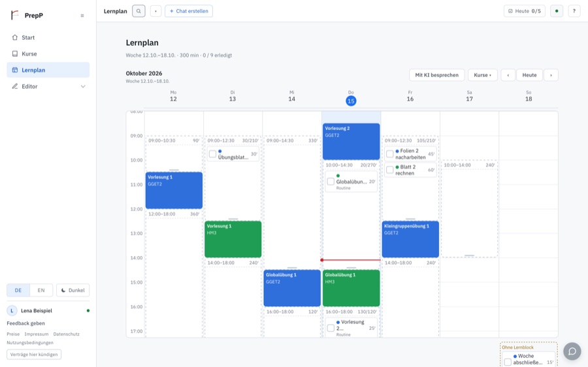Open Editor in the sidebar

click(x=48, y=86)
